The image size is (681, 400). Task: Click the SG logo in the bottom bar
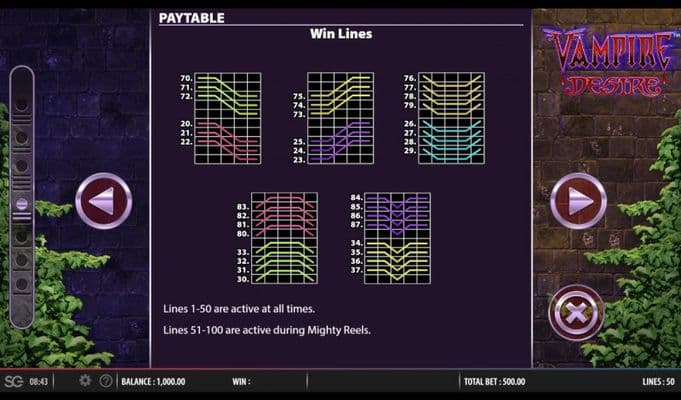(14, 381)
